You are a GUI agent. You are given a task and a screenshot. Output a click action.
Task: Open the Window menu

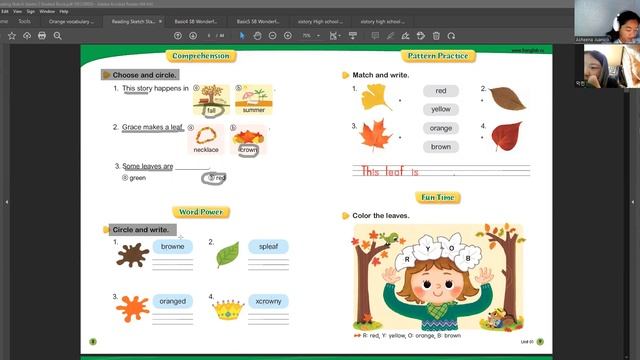pyautogui.click(x=47, y=11)
